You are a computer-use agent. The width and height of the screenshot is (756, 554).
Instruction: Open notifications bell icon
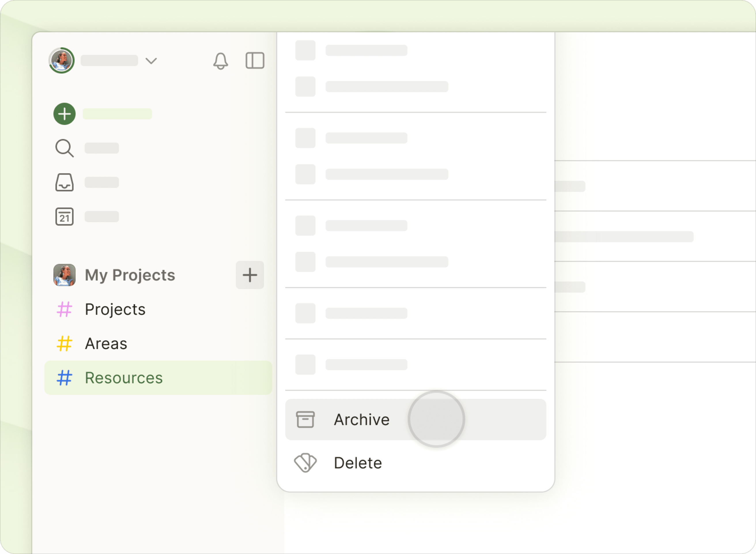[220, 61]
